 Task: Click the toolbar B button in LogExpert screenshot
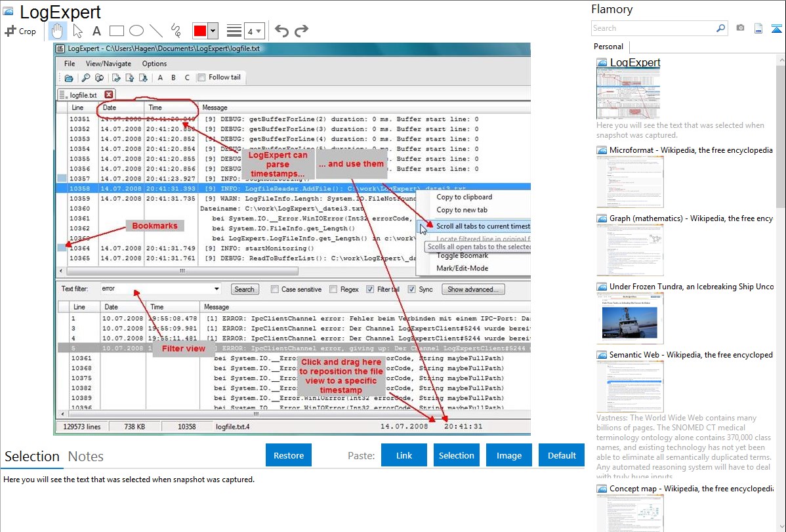pos(173,77)
